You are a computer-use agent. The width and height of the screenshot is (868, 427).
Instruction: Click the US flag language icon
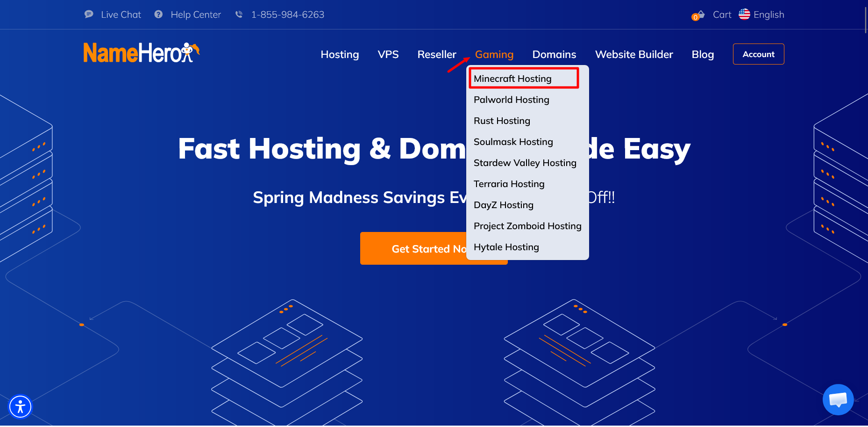click(744, 14)
